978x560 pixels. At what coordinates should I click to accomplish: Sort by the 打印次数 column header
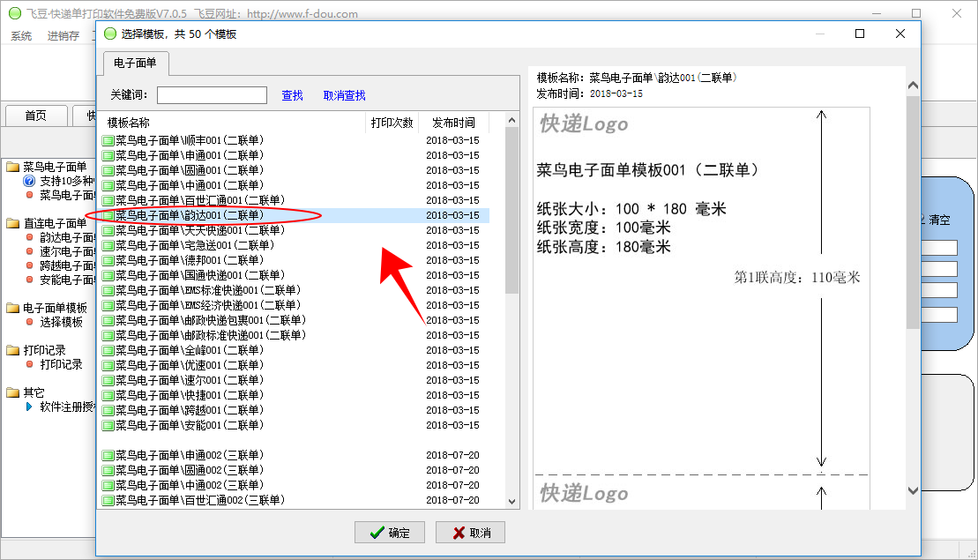[392, 123]
